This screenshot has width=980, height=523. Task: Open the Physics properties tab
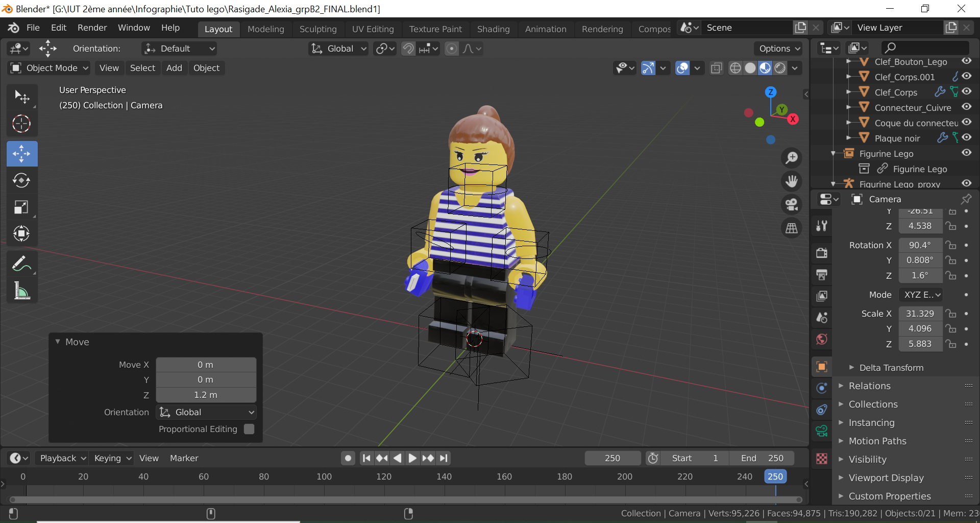click(822, 388)
